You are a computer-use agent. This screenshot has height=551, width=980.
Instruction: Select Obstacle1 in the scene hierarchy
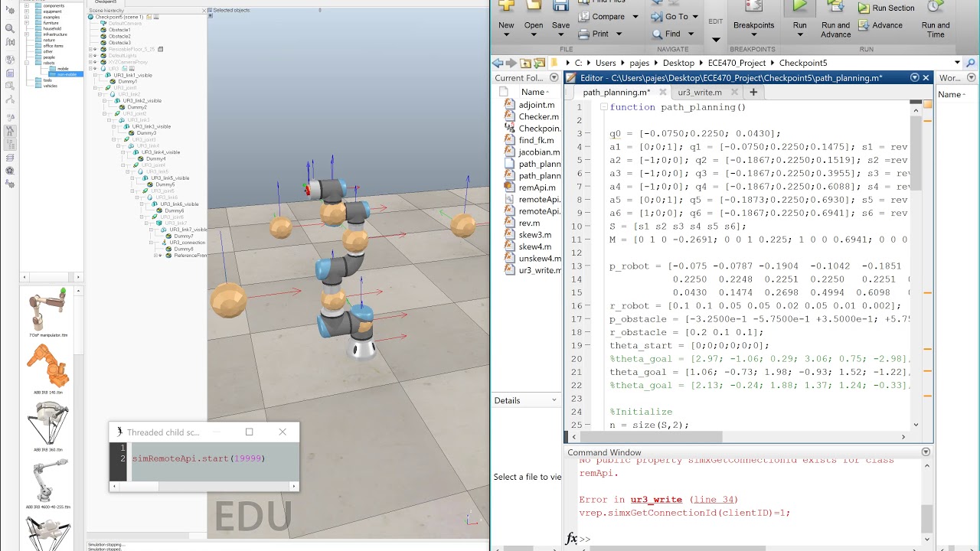(x=119, y=30)
